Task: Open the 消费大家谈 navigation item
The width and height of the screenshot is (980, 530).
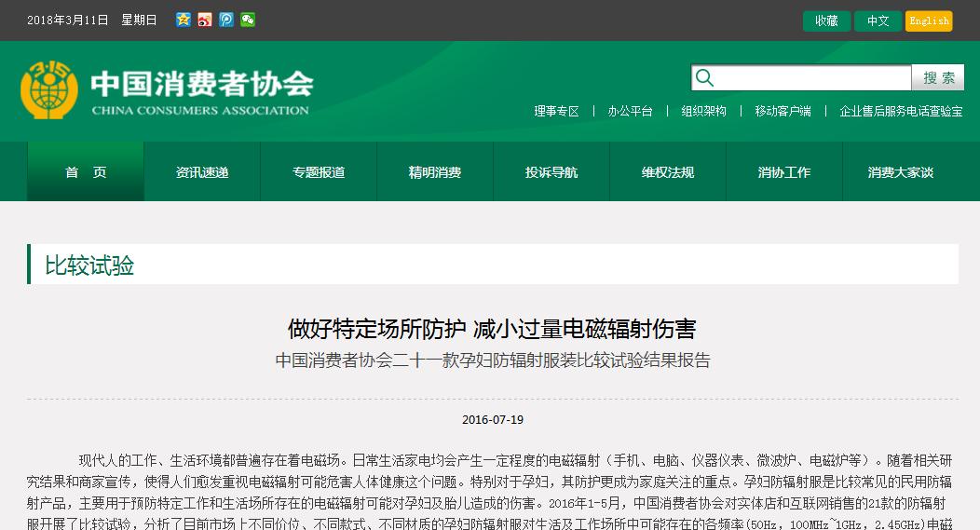Action: pyautogui.click(x=901, y=172)
